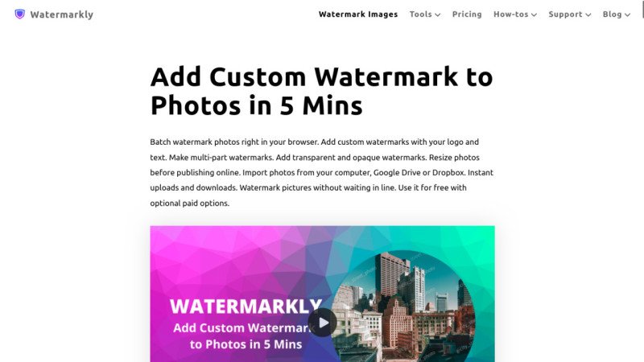
Task: Open the Support menu label
Action: click(566, 14)
